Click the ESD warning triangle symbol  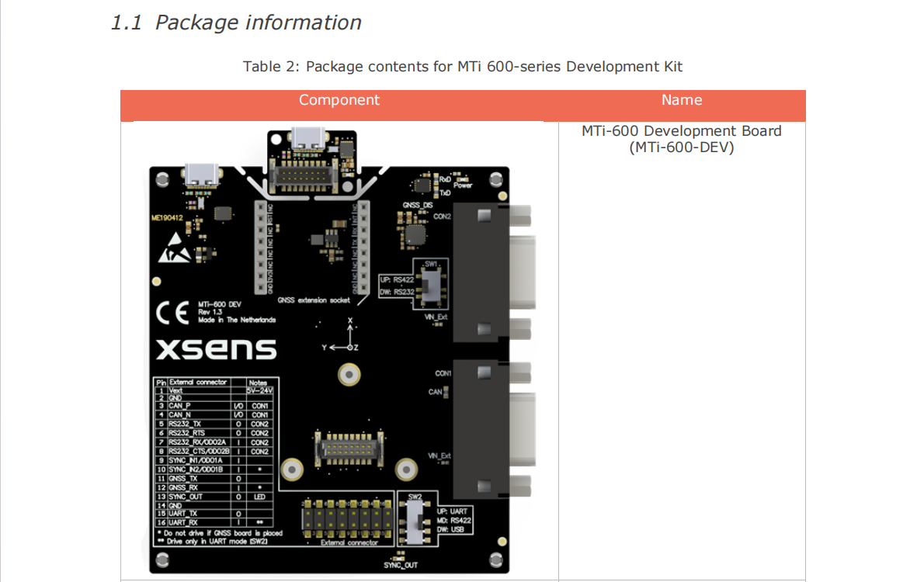[173, 248]
